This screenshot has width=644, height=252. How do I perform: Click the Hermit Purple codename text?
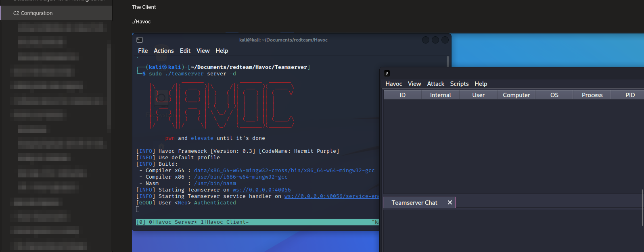tap(315, 151)
